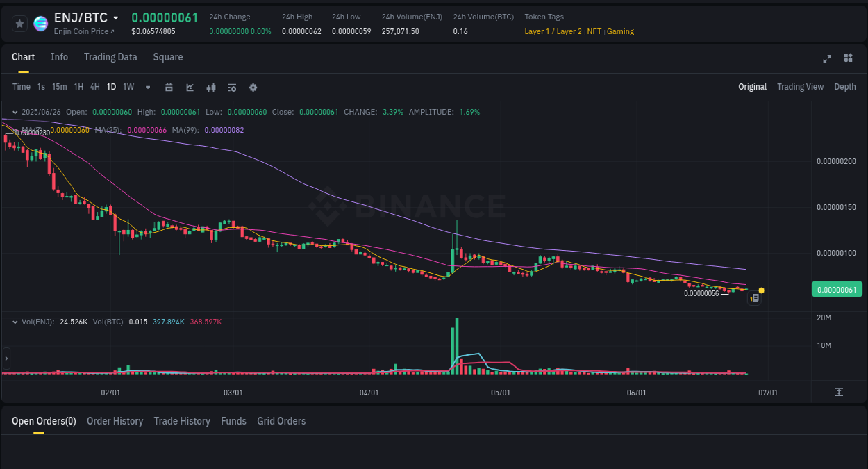The width and height of the screenshot is (868, 469).
Task: Click the green last price label
Action: [x=837, y=288]
